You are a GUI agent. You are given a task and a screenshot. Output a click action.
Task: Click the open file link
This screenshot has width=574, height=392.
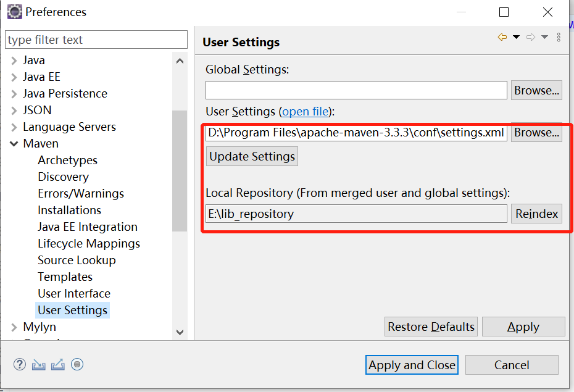[x=306, y=112]
